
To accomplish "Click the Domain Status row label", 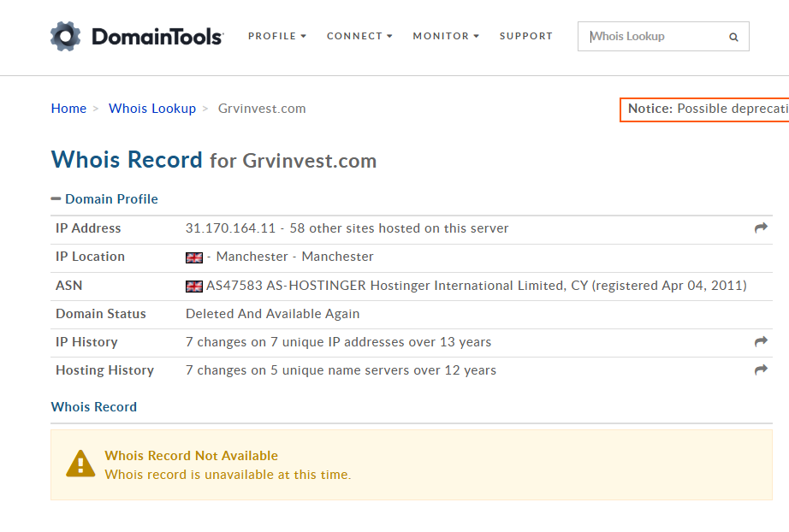I will [x=101, y=314].
